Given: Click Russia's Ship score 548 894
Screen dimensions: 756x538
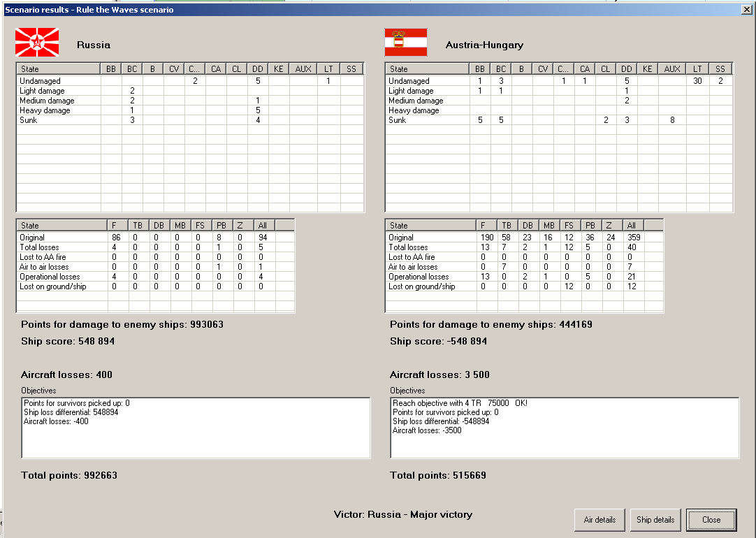Looking at the screenshot, I should 68,341.
